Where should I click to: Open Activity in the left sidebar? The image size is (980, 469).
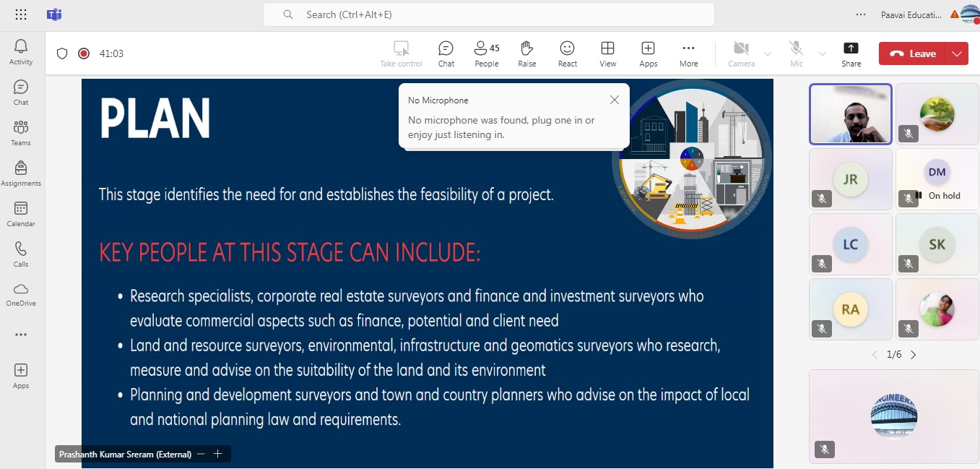(x=21, y=52)
